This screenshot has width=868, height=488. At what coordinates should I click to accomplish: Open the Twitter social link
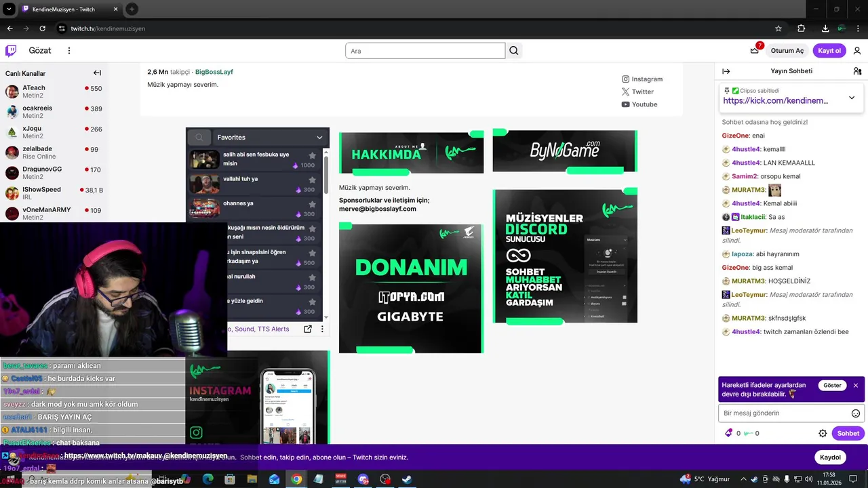(x=637, y=91)
